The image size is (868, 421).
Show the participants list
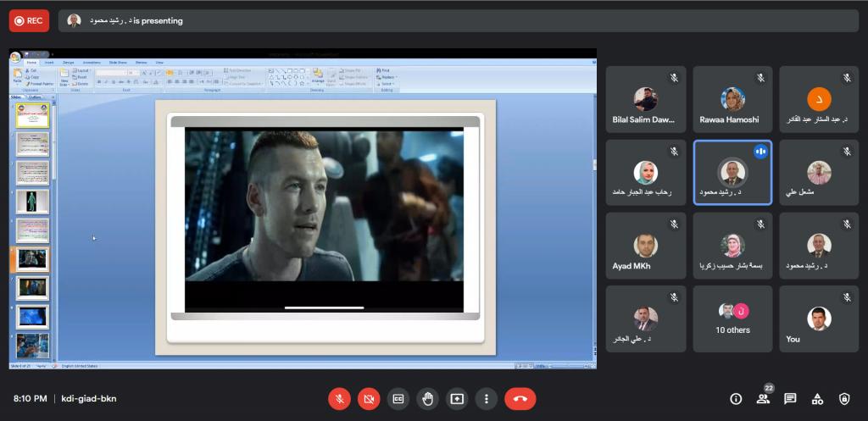coord(763,399)
